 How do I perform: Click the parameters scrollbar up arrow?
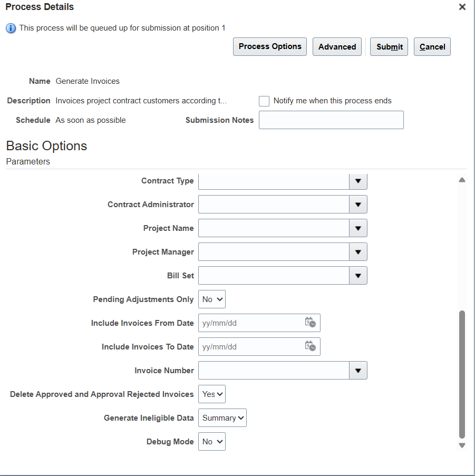pos(462,180)
